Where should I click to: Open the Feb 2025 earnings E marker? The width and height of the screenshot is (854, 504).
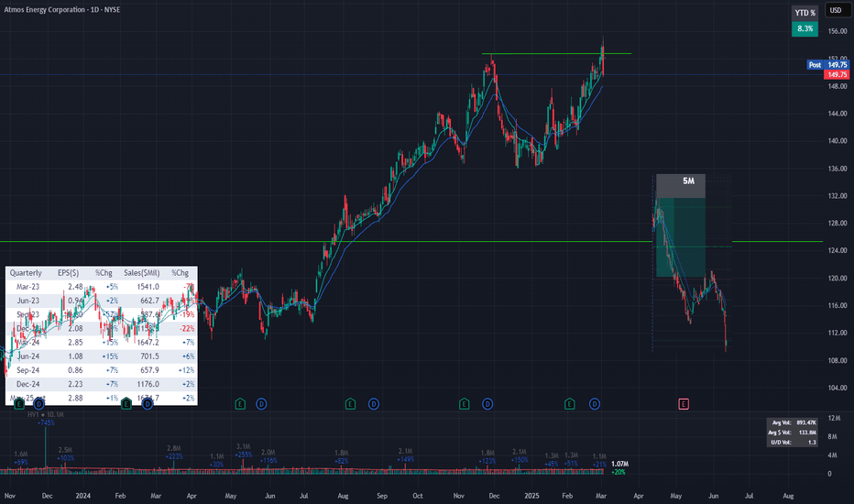[570, 404]
